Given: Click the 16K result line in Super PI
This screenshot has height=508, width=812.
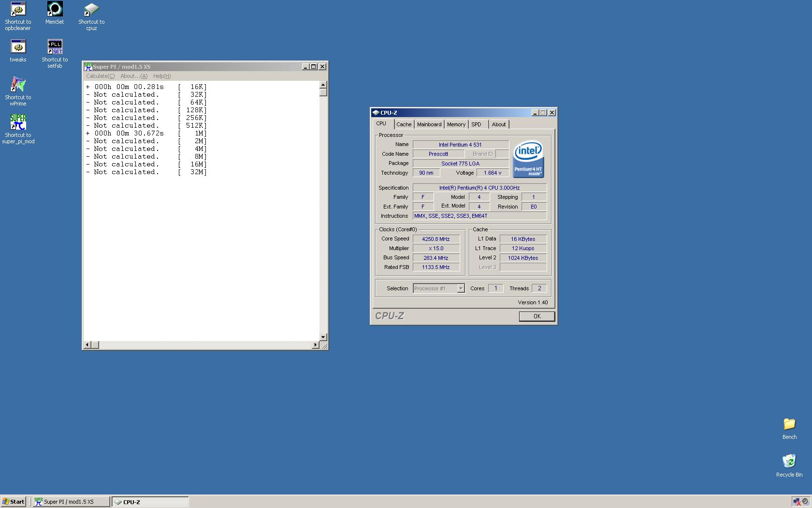Looking at the screenshot, I should (x=146, y=87).
